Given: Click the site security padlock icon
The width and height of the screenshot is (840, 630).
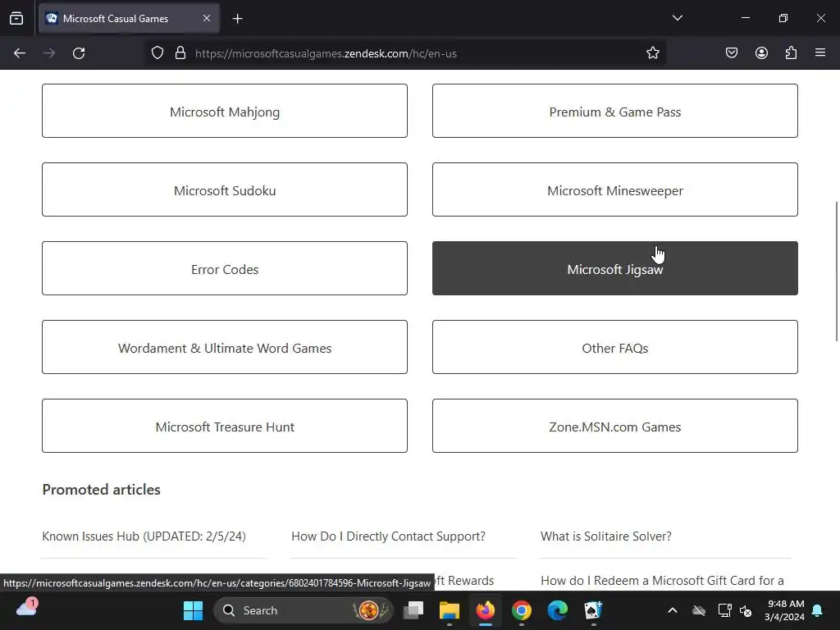Looking at the screenshot, I should [180, 53].
